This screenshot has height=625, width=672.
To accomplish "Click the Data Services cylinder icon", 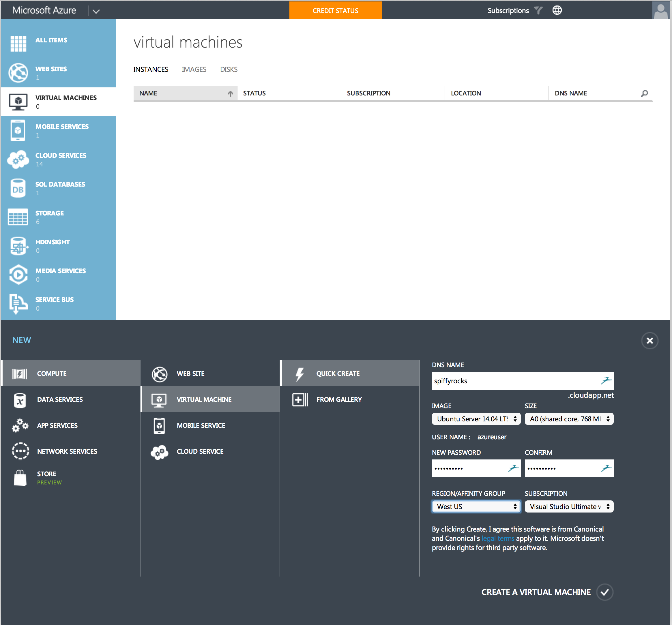I will 20,400.
